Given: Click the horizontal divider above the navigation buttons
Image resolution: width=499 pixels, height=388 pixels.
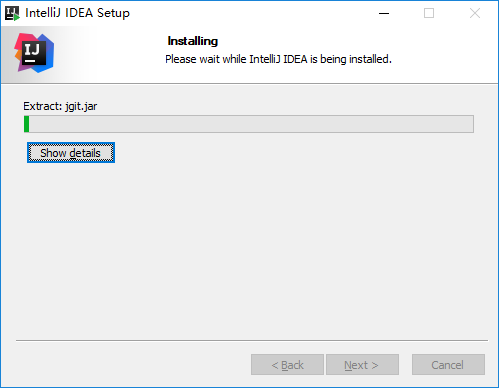Looking at the screenshot, I should (252, 340).
